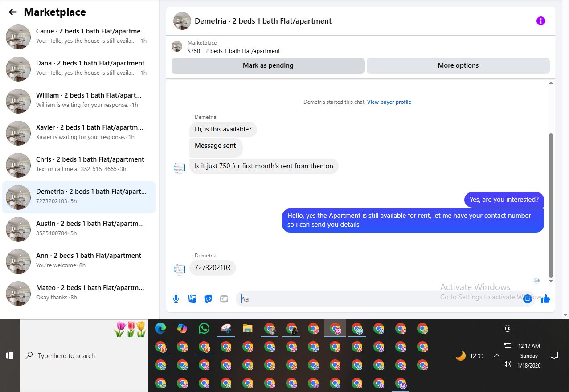This screenshot has height=392, width=569.
Task: Select the Demetria conversation in the list
Action: 79,197
